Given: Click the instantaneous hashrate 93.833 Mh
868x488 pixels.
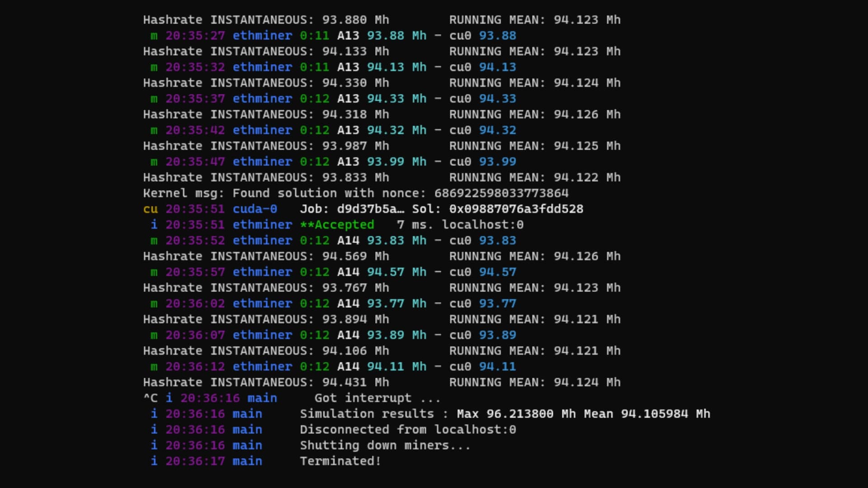Looking at the screenshot, I should pyautogui.click(x=356, y=178).
